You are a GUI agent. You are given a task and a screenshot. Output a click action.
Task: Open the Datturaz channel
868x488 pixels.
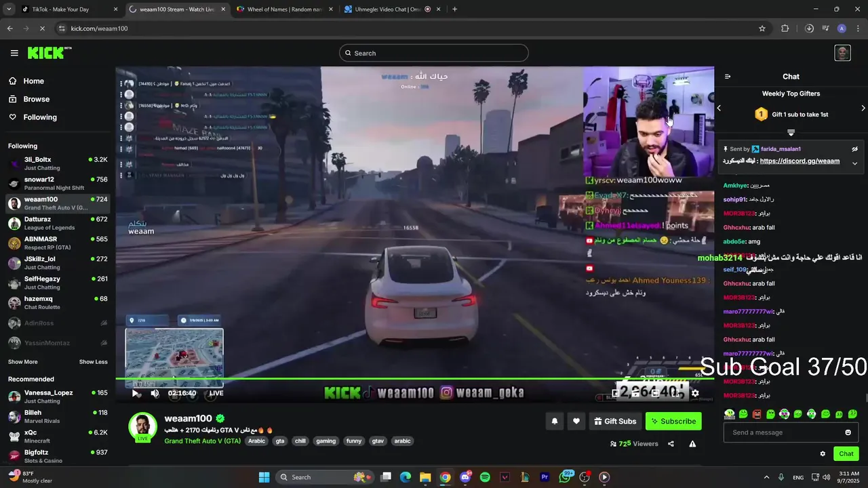click(x=58, y=223)
